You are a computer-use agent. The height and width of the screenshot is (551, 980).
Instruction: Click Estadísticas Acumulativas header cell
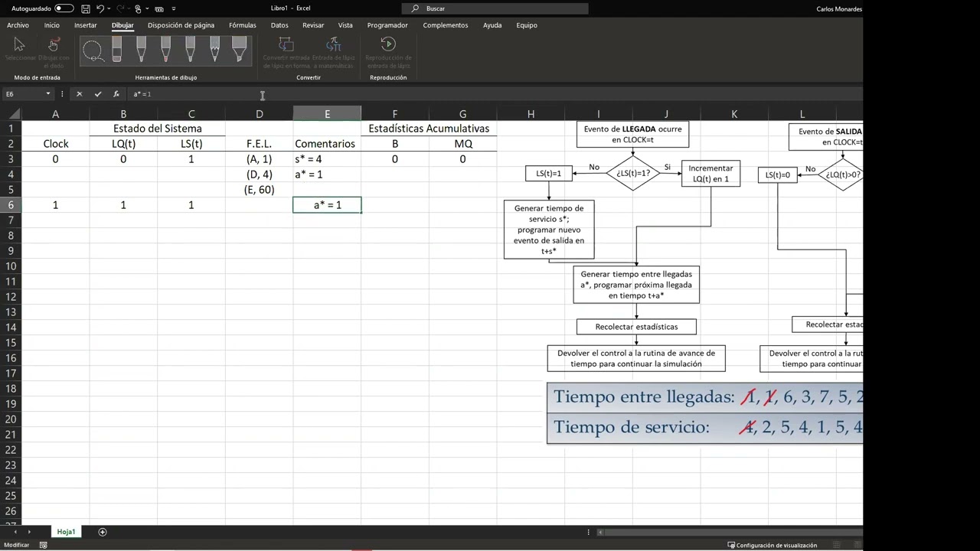[429, 129]
